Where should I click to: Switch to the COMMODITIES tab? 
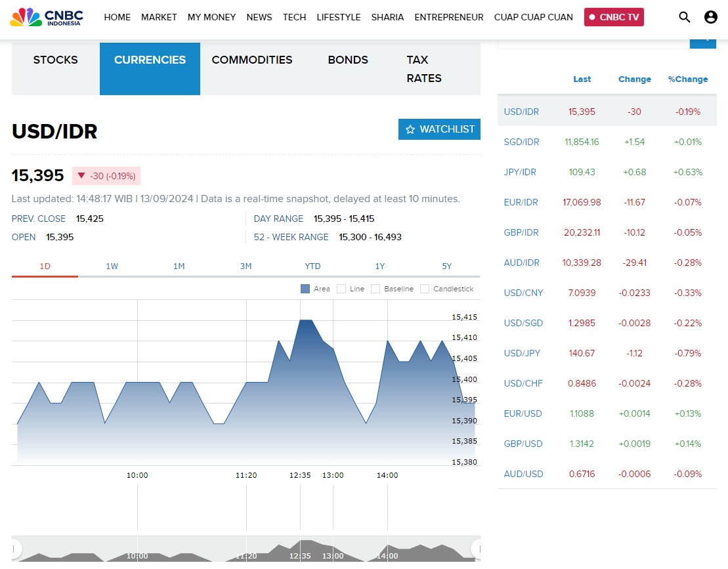(252, 60)
